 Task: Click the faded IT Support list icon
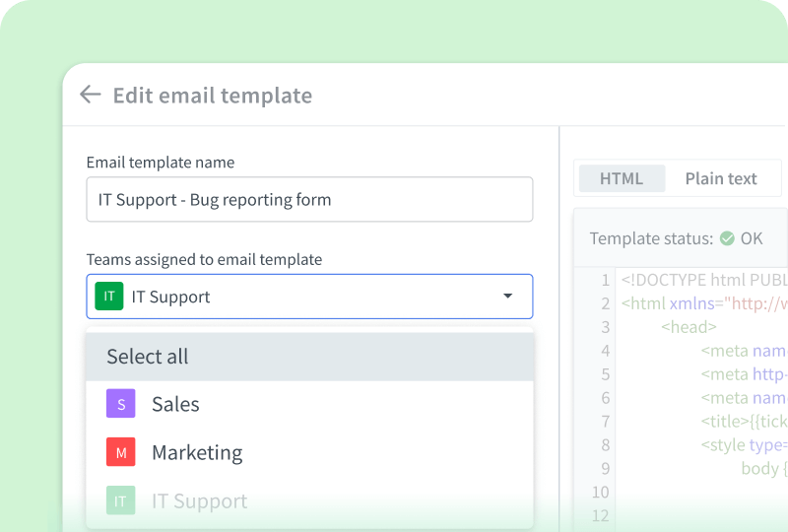pos(120,500)
